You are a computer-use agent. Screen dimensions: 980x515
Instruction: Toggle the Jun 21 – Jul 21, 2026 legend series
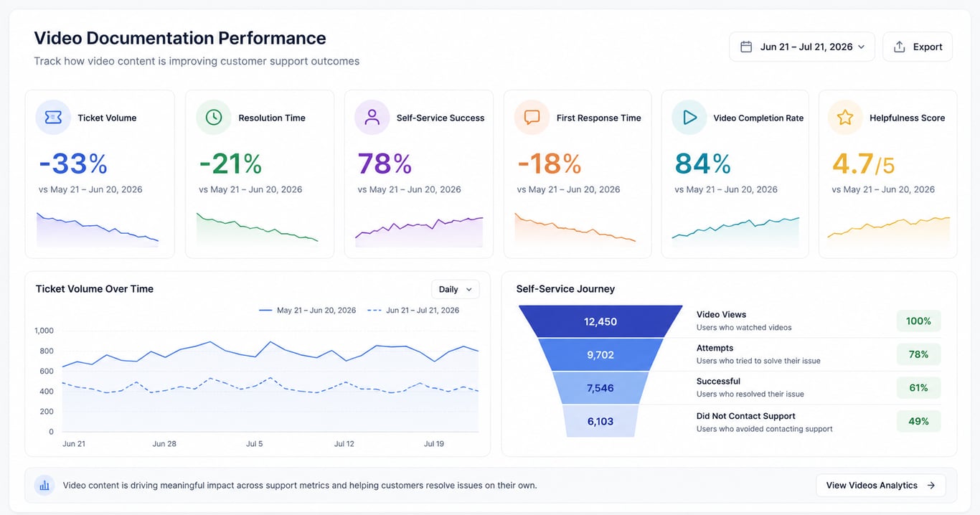tap(413, 311)
